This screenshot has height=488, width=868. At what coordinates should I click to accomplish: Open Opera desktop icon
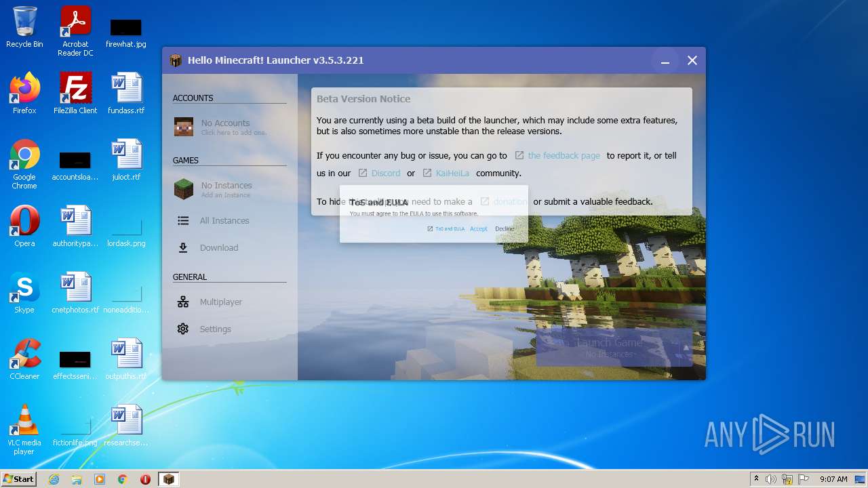pyautogui.click(x=24, y=226)
